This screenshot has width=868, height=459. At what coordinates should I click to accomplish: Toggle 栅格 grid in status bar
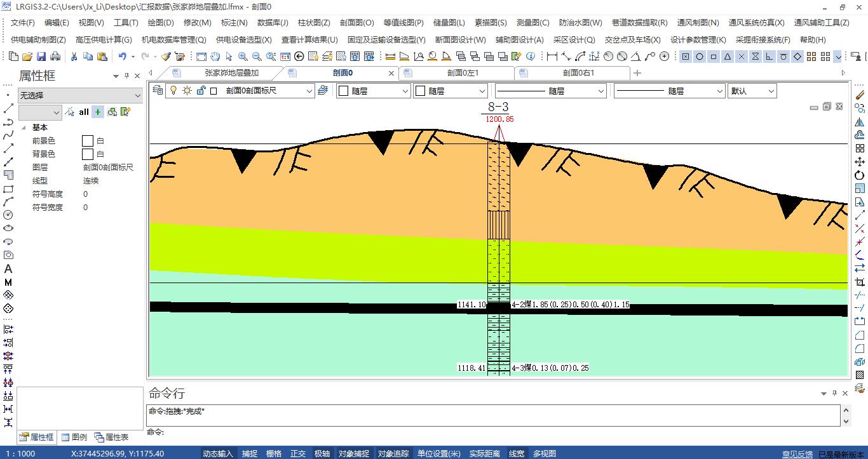coord(274,453)
